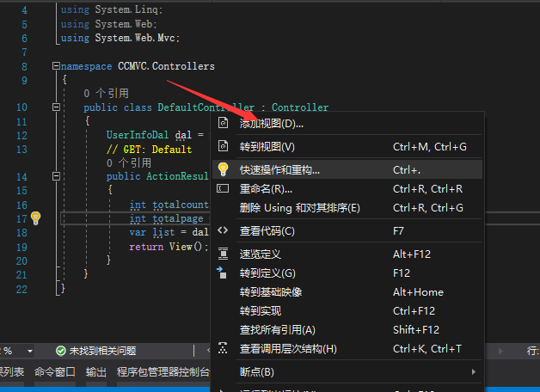The width and height of the screenshot is (540, 392).
Task: Click the return View() statement
Action: (169, 247)
